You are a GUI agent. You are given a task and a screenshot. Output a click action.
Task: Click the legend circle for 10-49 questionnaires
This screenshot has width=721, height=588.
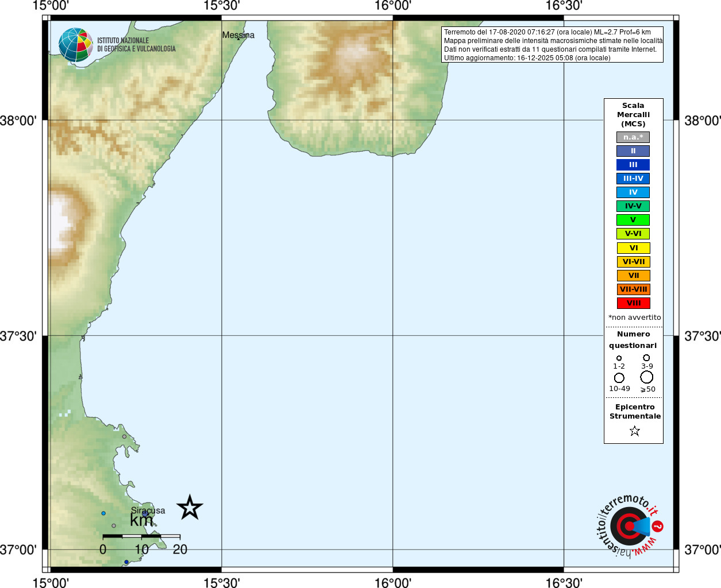tap(619, 378)
